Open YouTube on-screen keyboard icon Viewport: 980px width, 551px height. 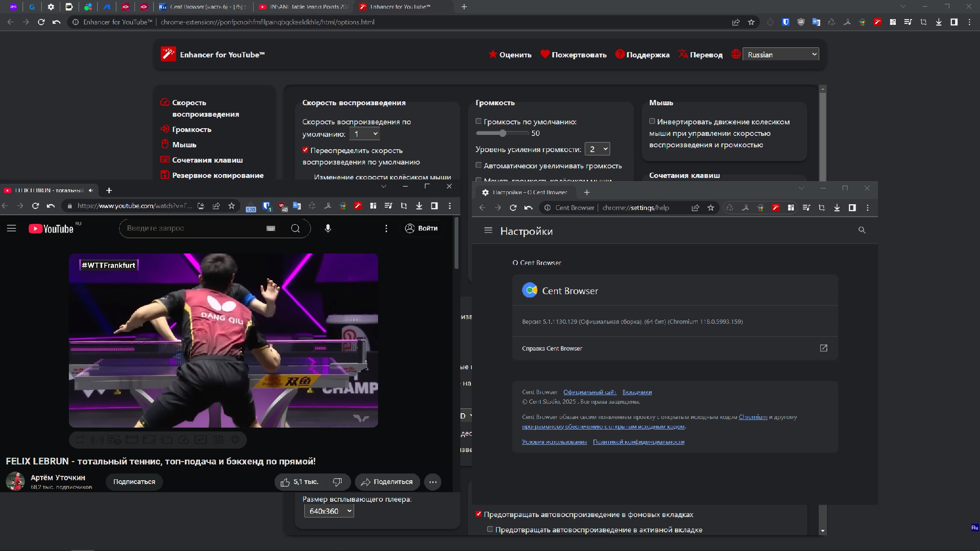pyautogui.click(x=271, y=229)
